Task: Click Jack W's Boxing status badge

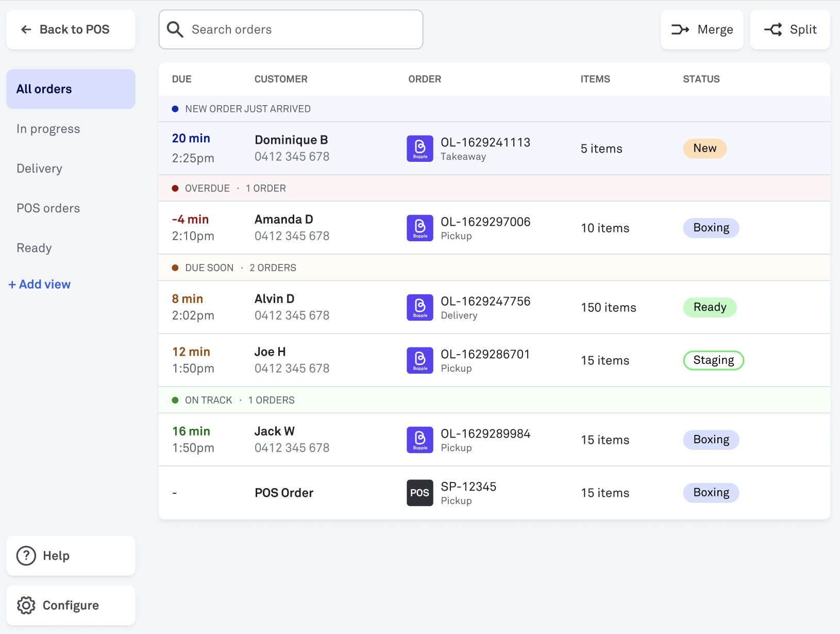Action: tap(711, 440)
